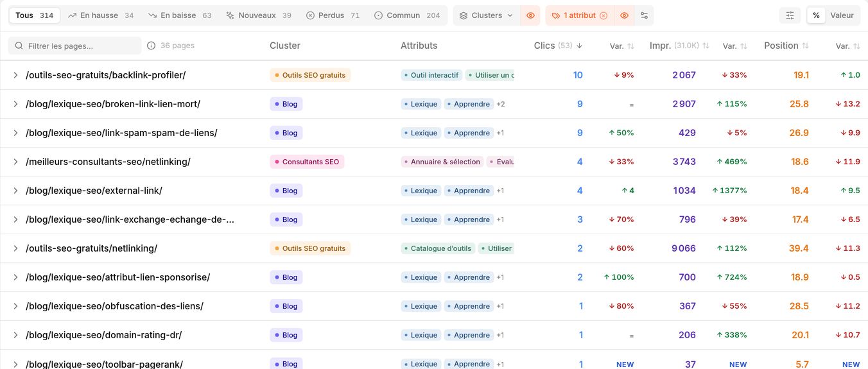The width and height of the screenshot is (868, 369).
Task: Click the 469% impressions variation
Action: click(732, 162)
